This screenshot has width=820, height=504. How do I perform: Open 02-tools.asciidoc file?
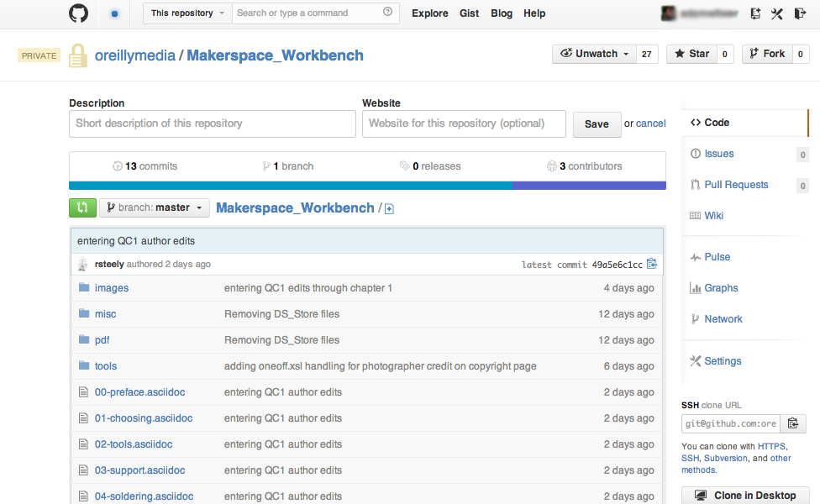134,444
